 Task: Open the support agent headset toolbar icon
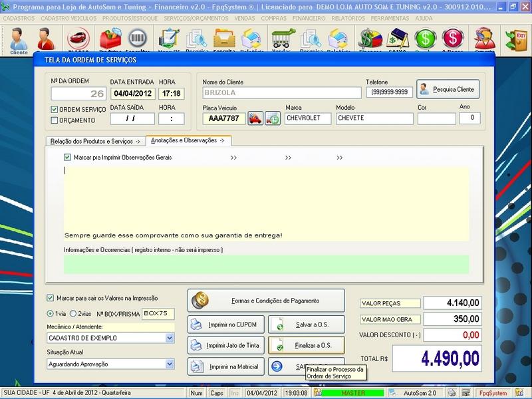[485, 39]
